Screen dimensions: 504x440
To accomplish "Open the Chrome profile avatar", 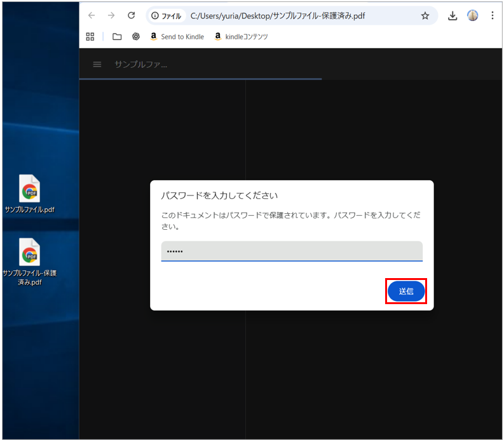I will point(472,16).
